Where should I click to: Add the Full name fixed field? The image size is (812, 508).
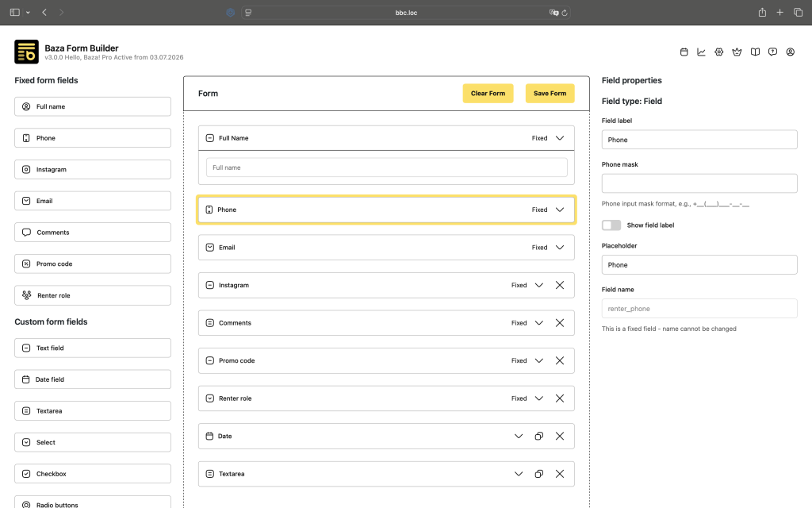pyautogui.click(x=93, y=107)
